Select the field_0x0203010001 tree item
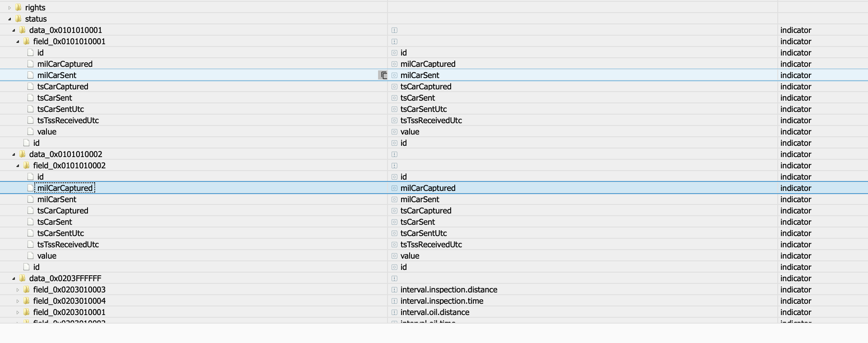Screen dimensions: 868x343 pyautogui.click(x=69, y=312)
